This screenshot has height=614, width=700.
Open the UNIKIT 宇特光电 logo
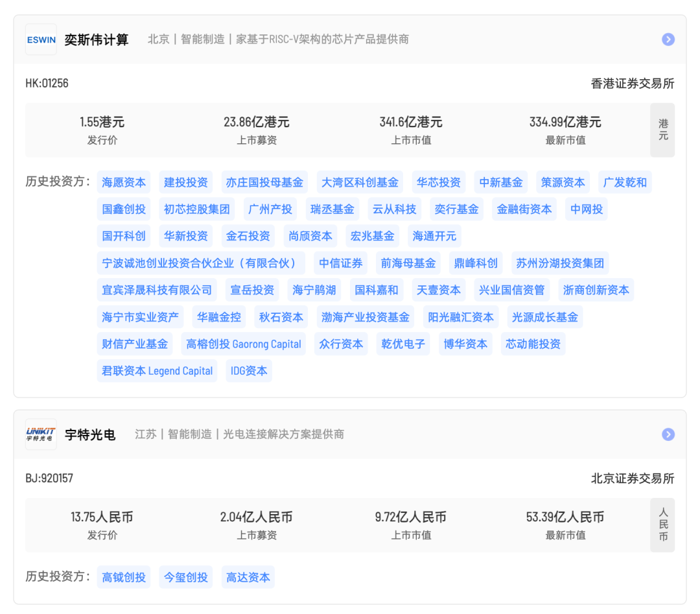pos(41,434)
